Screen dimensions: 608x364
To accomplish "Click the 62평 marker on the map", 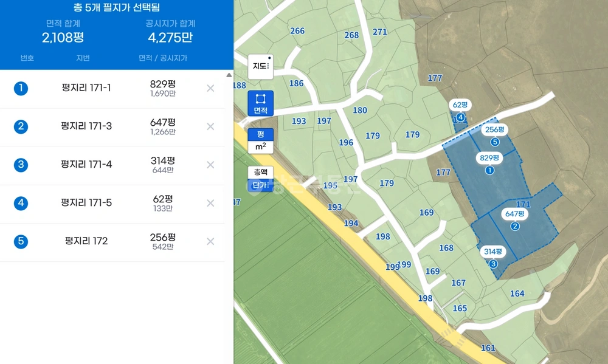I will 460,105.
